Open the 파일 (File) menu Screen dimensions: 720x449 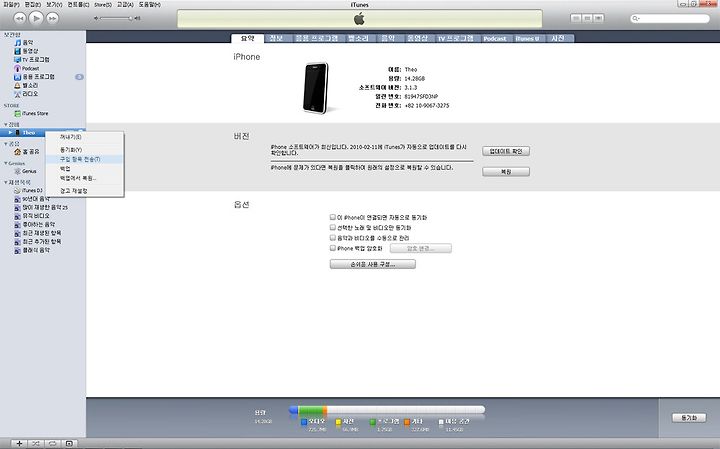tap(11, 4)
